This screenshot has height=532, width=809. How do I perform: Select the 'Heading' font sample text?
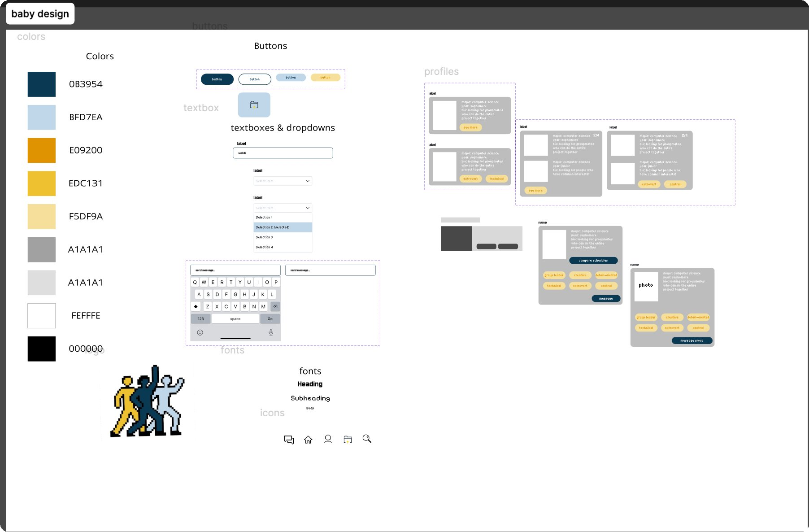click(x=310, y=384)
